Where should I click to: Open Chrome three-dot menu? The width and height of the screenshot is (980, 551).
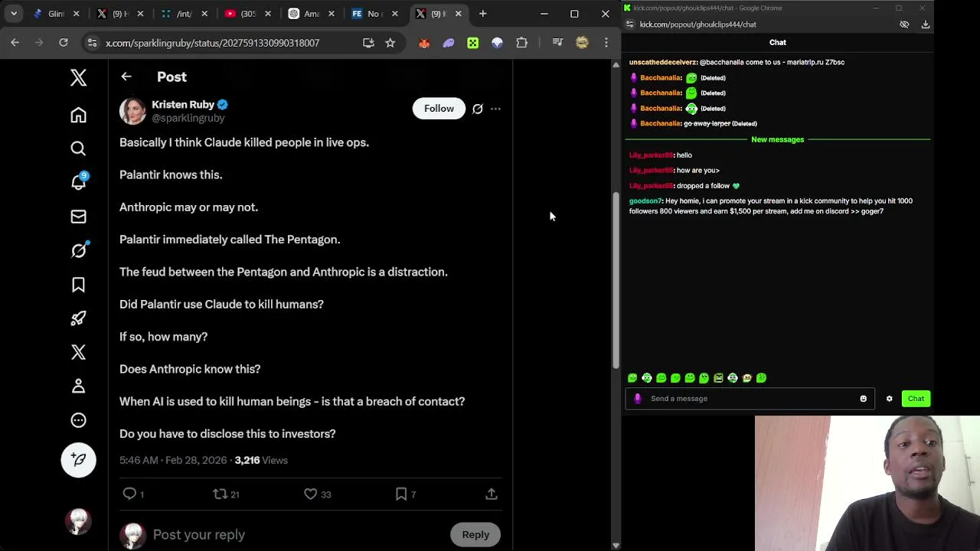[606, 43]
